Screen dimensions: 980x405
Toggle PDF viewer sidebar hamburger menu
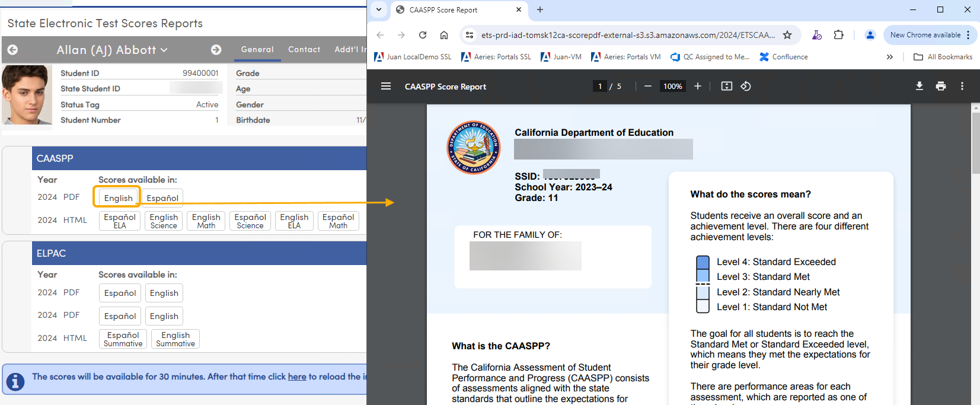coord(386,86)
